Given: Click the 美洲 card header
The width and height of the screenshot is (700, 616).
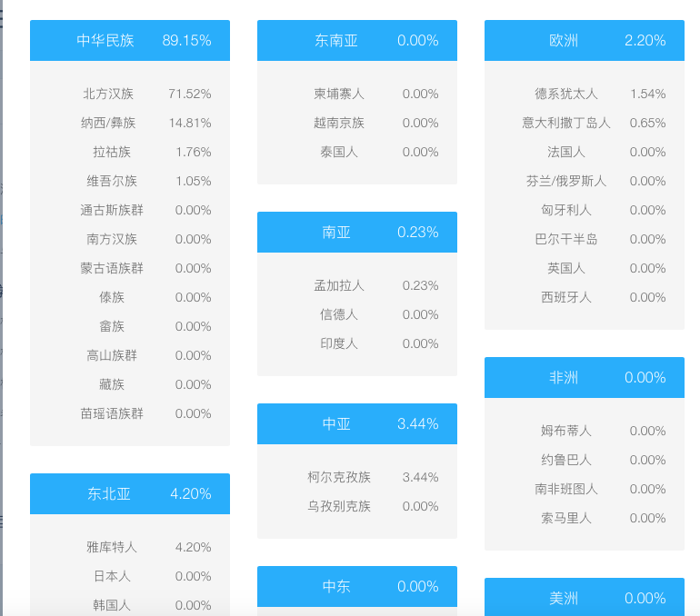Looking at the screenshot, I should (x=584, y=598).
